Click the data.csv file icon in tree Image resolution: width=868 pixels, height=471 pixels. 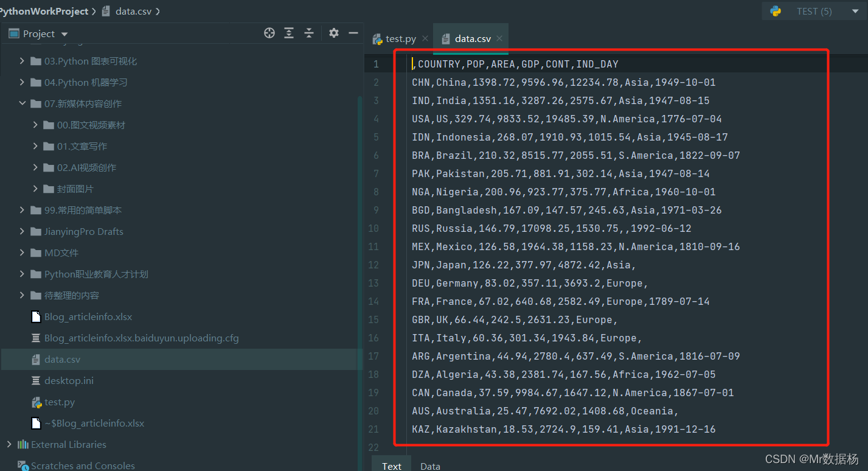(36, 359)
